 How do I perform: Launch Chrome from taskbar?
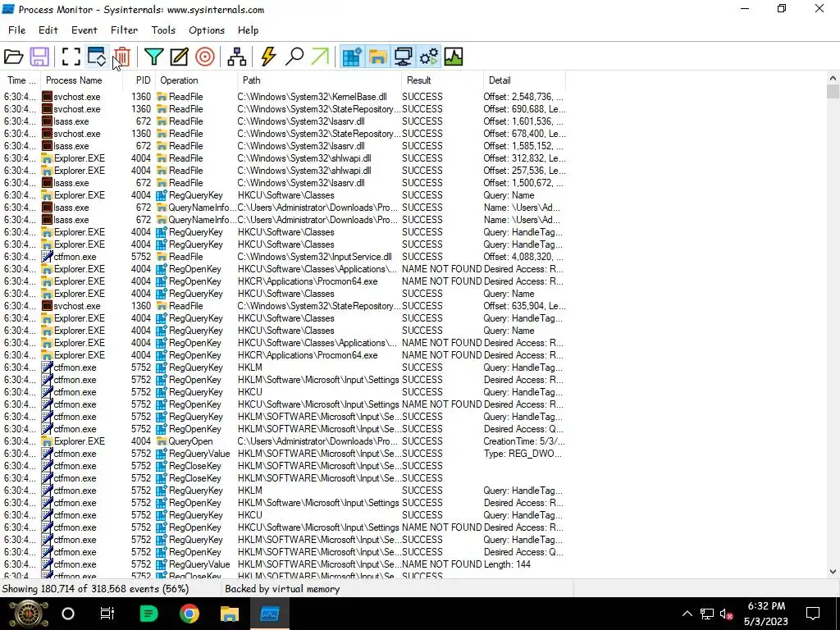tap(189, 614)
